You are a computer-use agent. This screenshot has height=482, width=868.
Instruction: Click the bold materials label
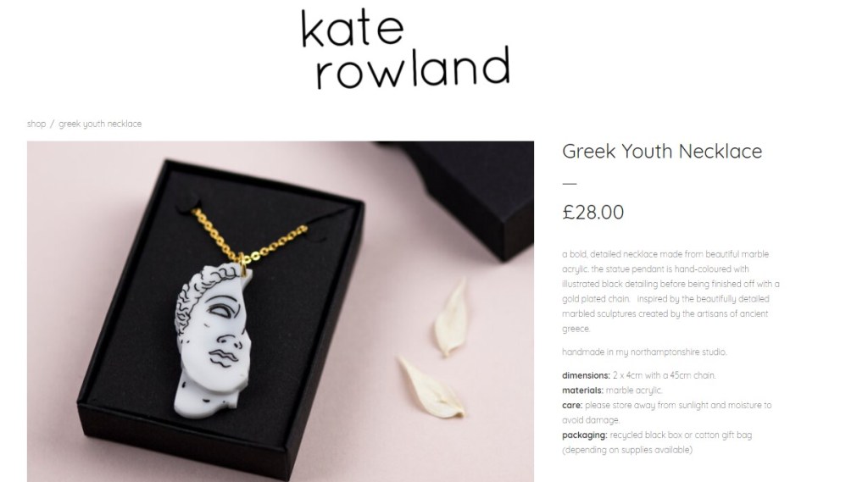(x=582, y=391)
